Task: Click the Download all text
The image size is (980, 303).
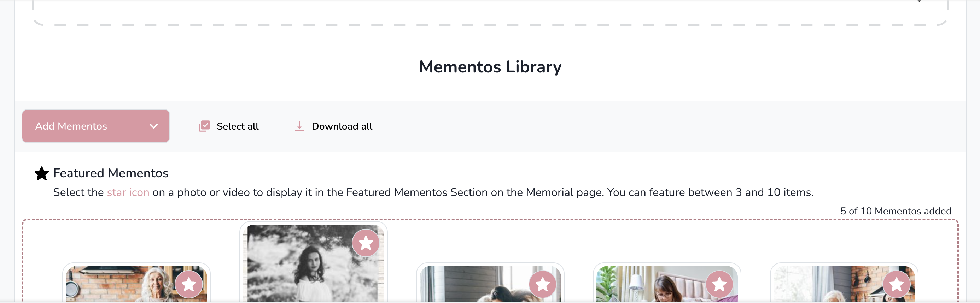Action: click(x=342, y=126)
